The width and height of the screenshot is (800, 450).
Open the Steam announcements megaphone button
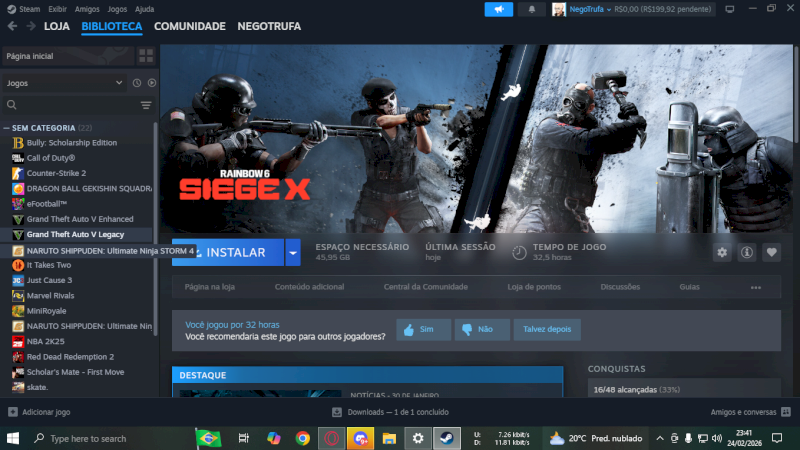click(498, 9)
